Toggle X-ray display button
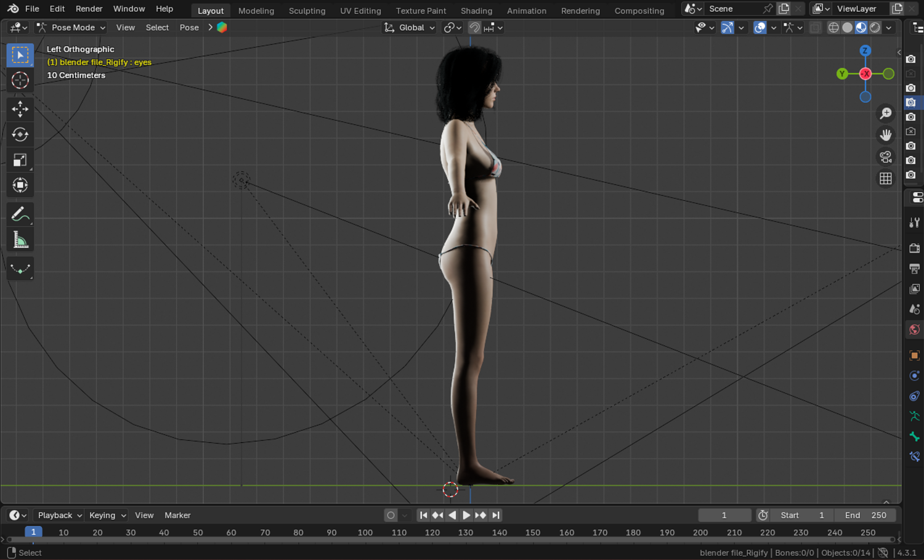Viewport: 924px width, 560px height. [816, 28]
